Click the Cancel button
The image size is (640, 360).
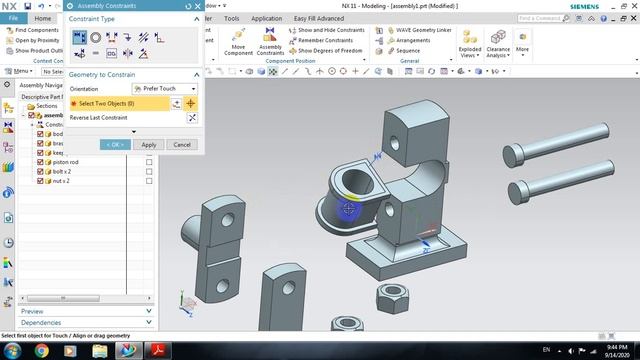click(x=182, y=145)
